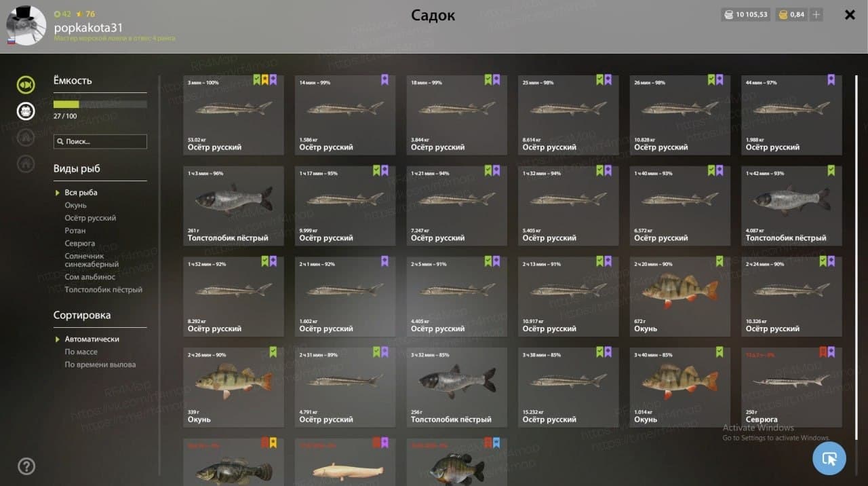Toggle red bookmark on the Севрюга card
This screenshot has width=868, height=486.
pos(823,352)
